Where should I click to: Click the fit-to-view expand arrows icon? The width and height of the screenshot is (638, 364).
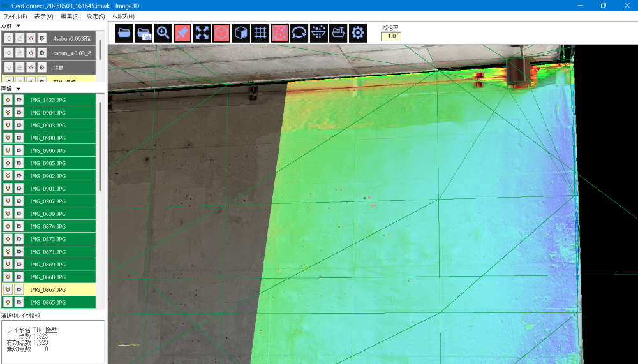coord(202,33)
